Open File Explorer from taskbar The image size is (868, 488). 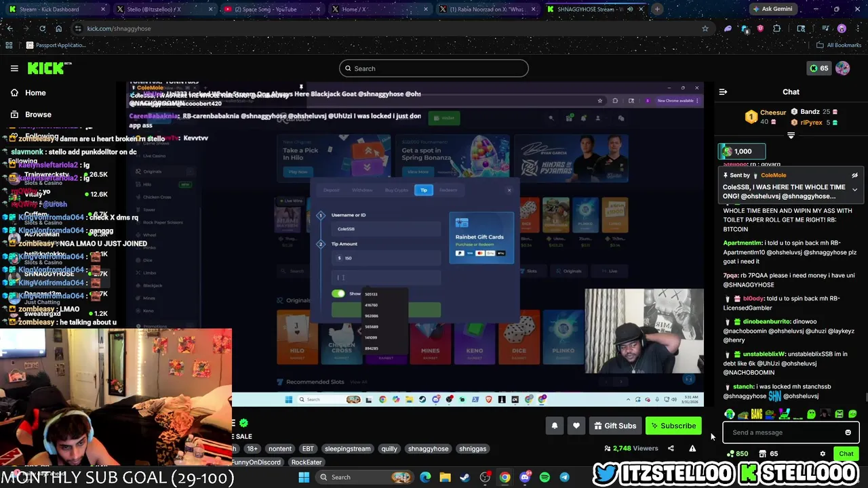tap(445, 477)
